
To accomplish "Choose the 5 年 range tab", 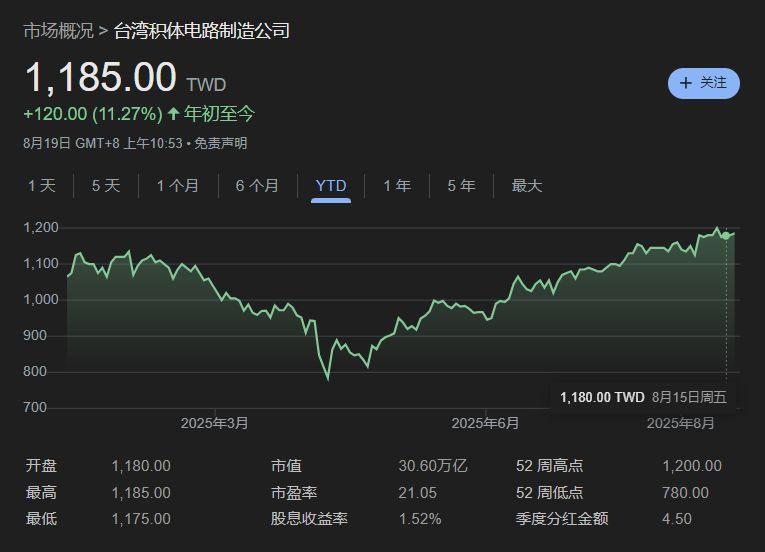I will coord(461,185).
